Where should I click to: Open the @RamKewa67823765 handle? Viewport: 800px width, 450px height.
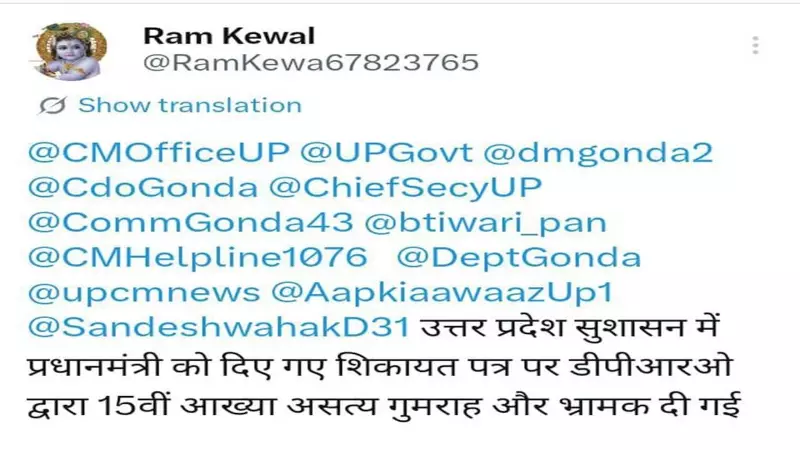[x=311, y=63]
